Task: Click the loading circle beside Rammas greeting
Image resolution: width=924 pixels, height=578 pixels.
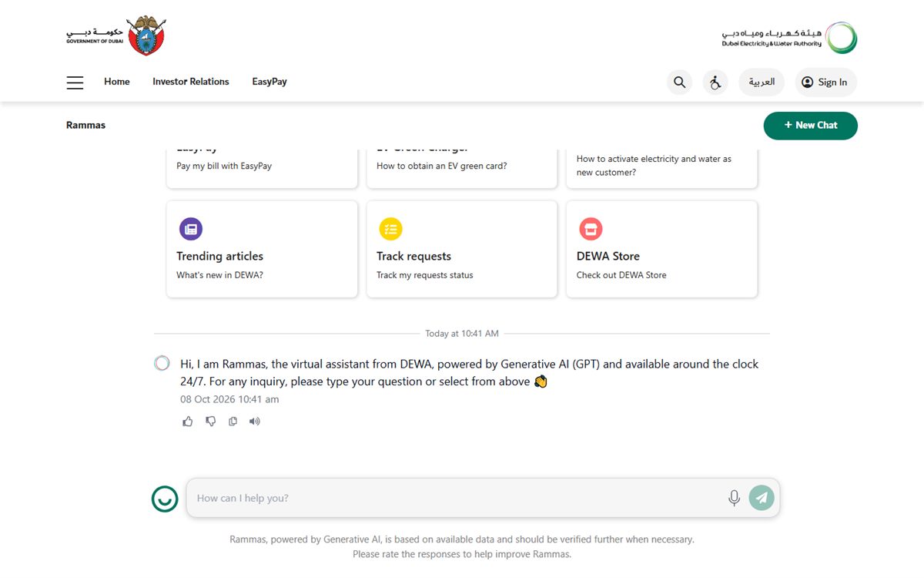Action: coord(162,363)
